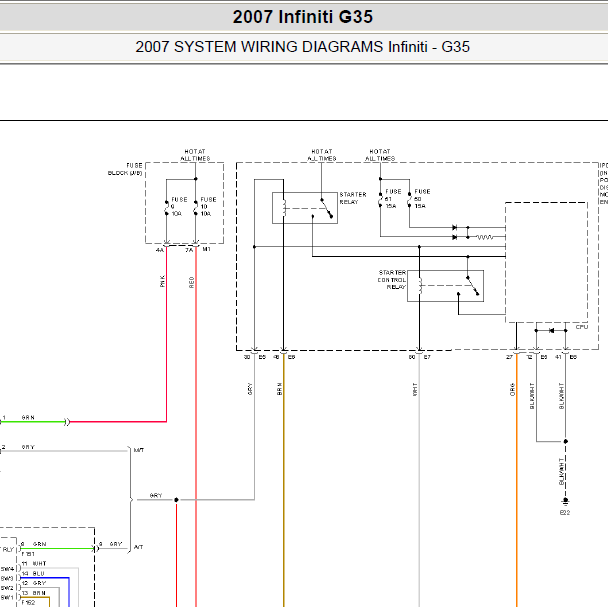
Task: Click the "2007 Infiniti G35" title heading
Action: (x=302, y=17)
